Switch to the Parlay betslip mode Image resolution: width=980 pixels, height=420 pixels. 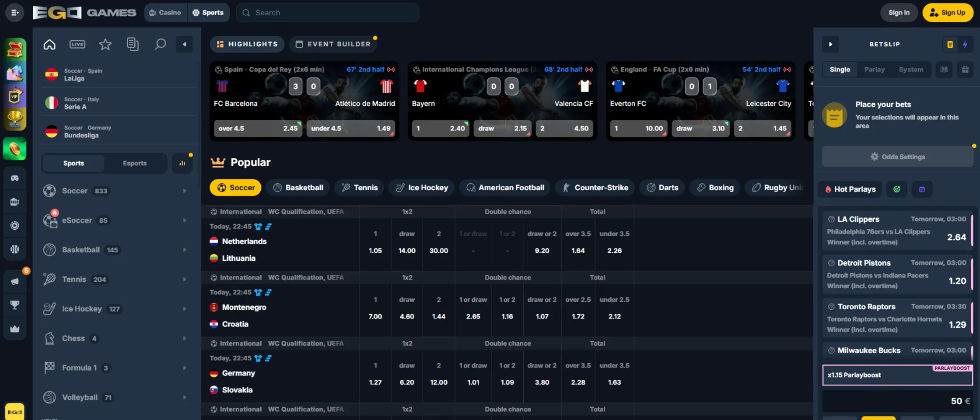(875, 69)
